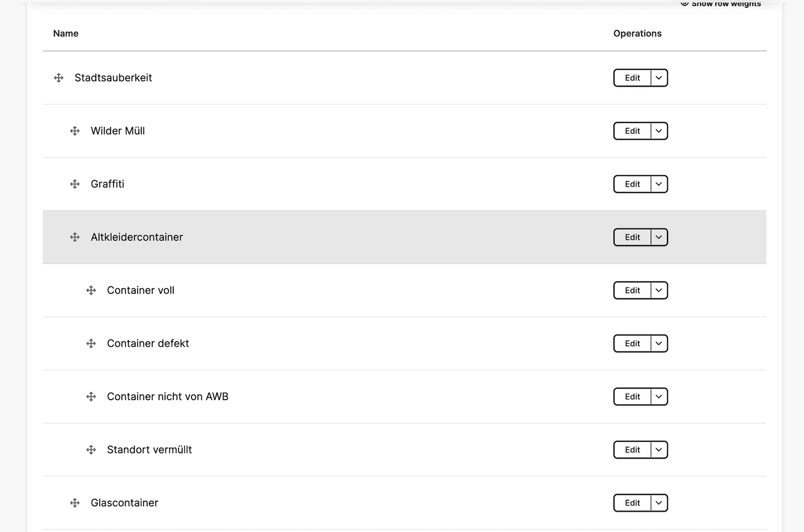Click the drag handle beside Standort vermüllt
Screen dimensions: 804x532
point(91,450)
